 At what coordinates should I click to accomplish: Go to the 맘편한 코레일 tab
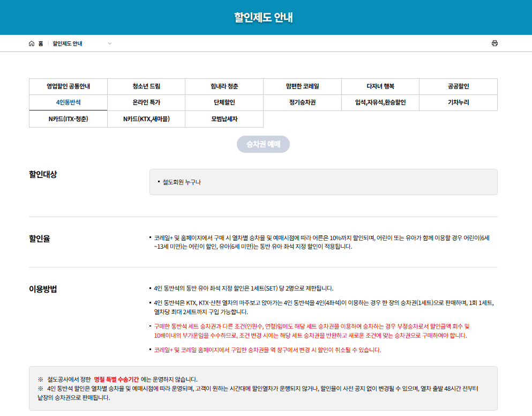pyautogui.click(x=302, y=86)
